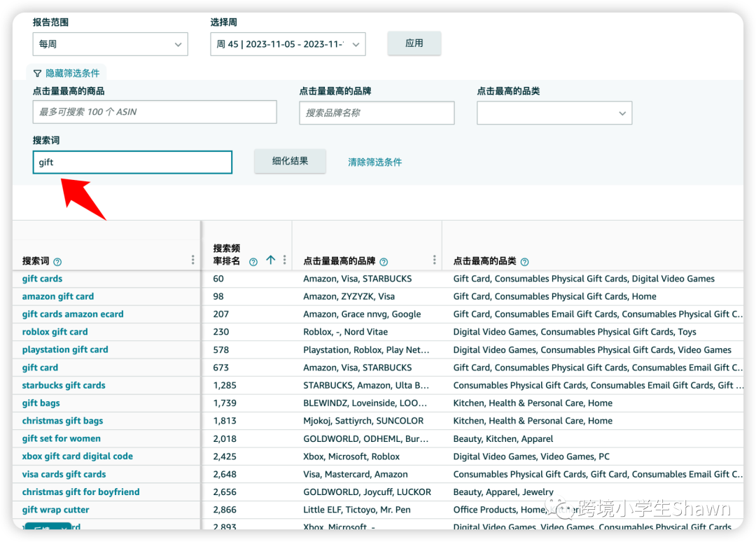Click the ASIN search input field

[x=154, y=111]
